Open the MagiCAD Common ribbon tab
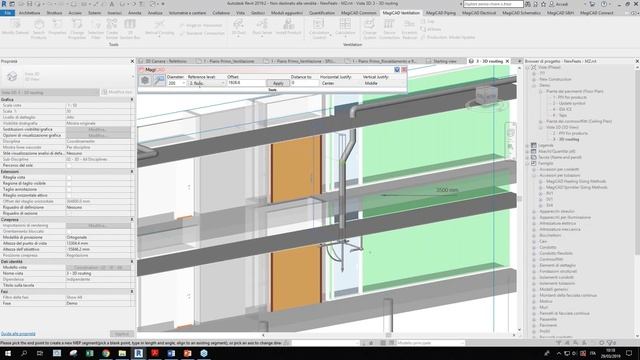The image size is (640, 360). [359, 13]
